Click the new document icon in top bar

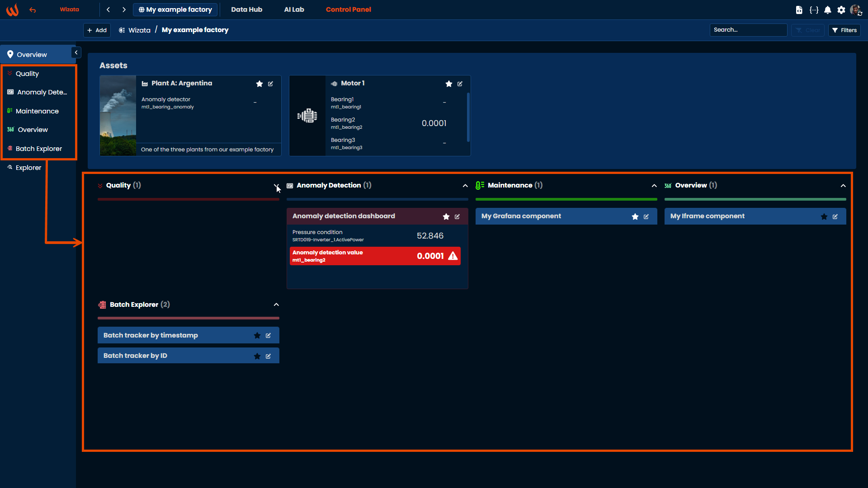799,9
